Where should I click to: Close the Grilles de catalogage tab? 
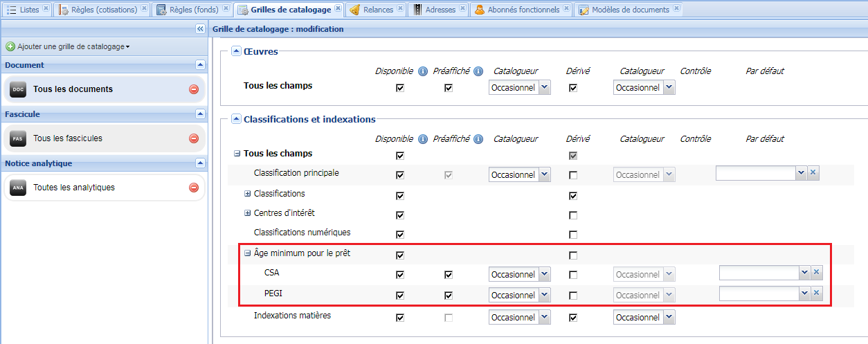pyautogui.click(x=338, y=9)
